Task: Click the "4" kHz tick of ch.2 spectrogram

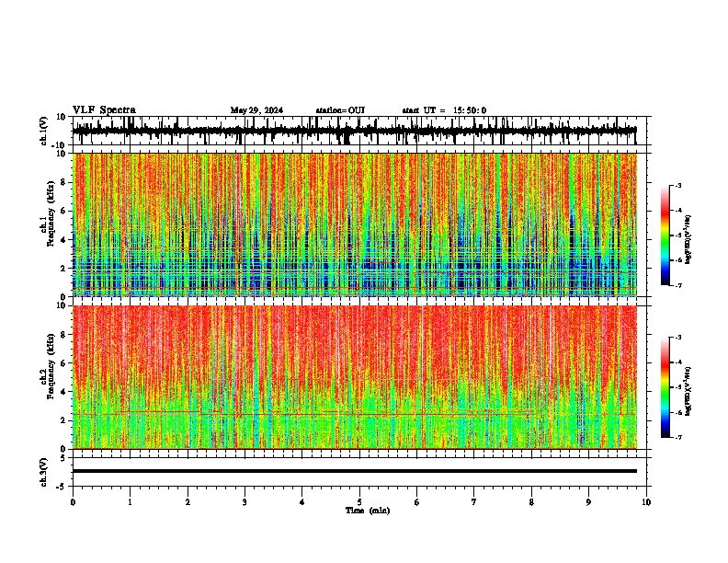Action: pos(64,392)
